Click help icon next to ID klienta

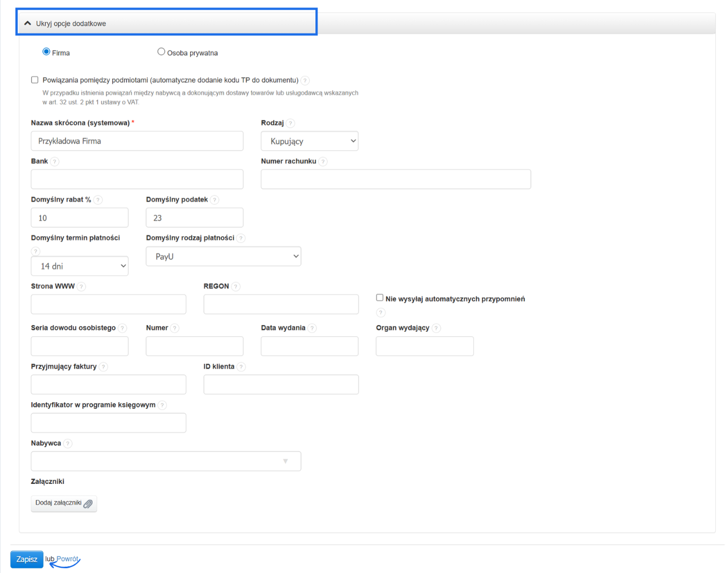[x=241, y=367]
